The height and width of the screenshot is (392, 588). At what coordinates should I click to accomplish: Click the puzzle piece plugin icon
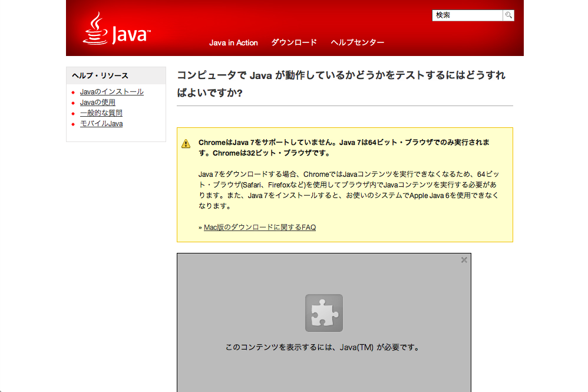[x=323, y=313]
